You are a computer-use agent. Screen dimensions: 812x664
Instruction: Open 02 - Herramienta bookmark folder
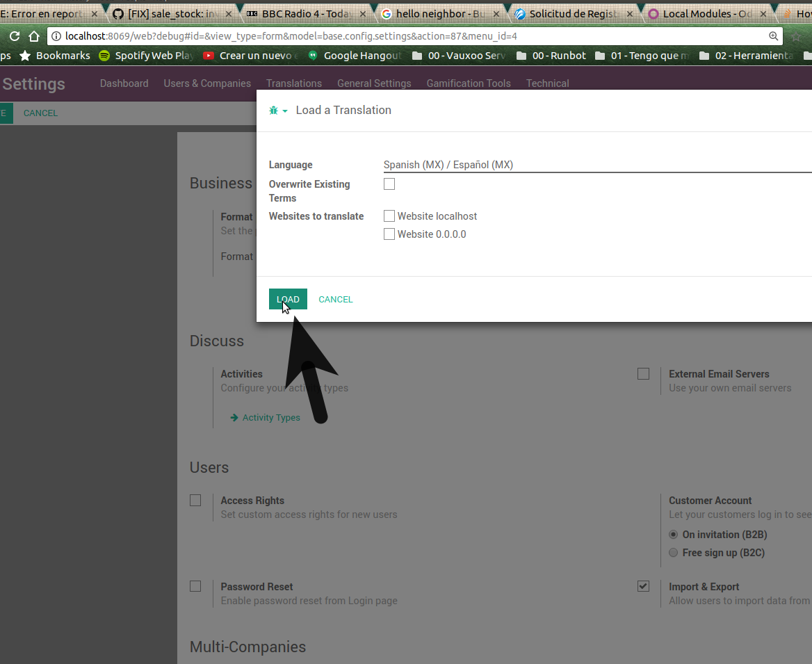pos(746,56)
